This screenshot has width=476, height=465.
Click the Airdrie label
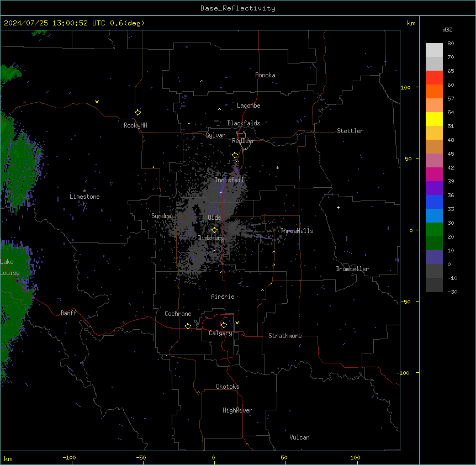click(x=223, y=297)
